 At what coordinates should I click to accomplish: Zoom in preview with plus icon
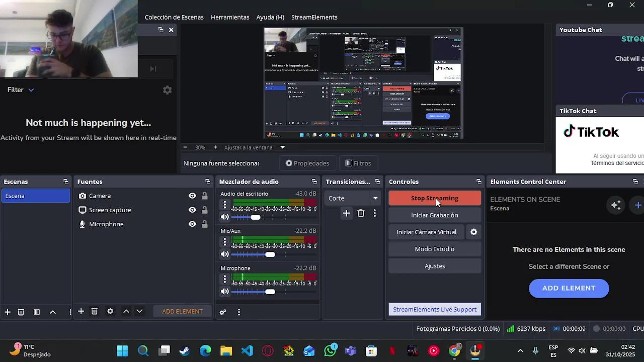tap(215, 147)
